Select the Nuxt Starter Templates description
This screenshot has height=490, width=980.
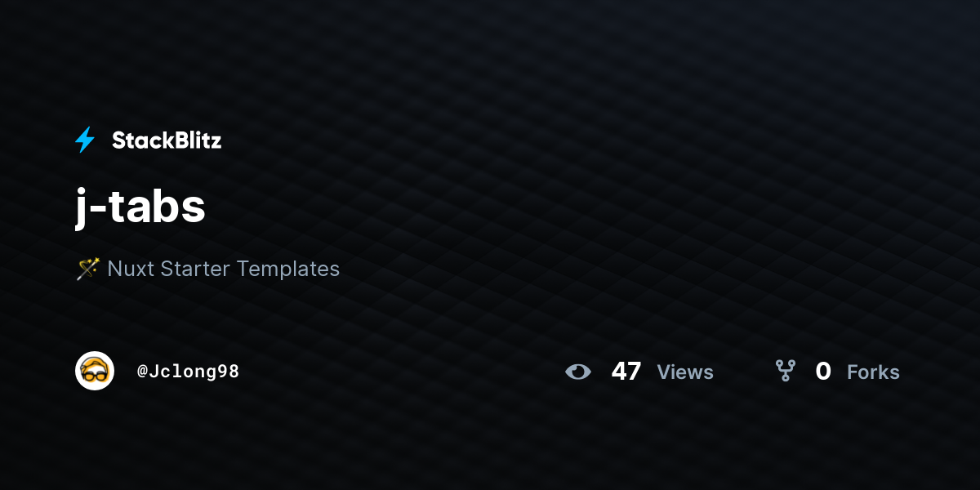point(207,268)
